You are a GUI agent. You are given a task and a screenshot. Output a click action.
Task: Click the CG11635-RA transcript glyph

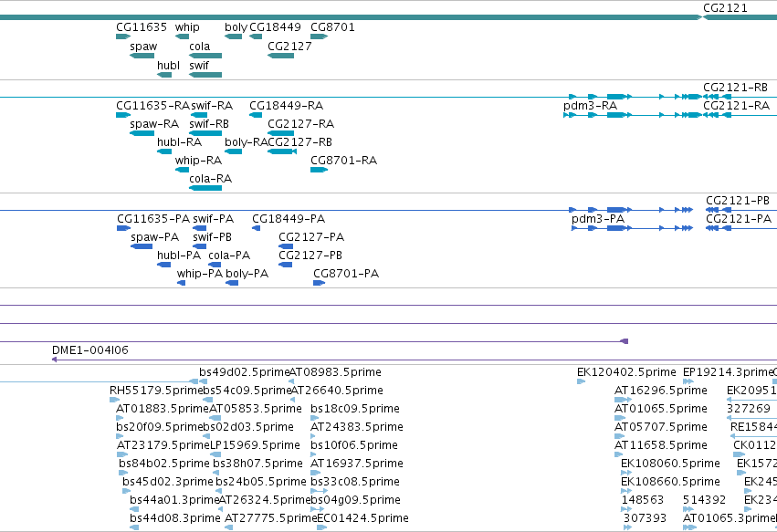tap(123, 115)
